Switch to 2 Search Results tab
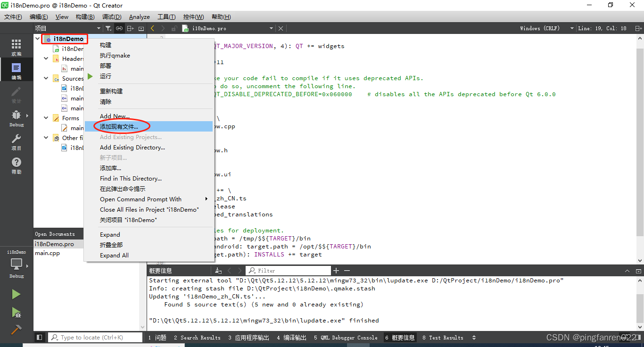Image resolution: width=644 pixels, height=347 pixels. [197, 338]
